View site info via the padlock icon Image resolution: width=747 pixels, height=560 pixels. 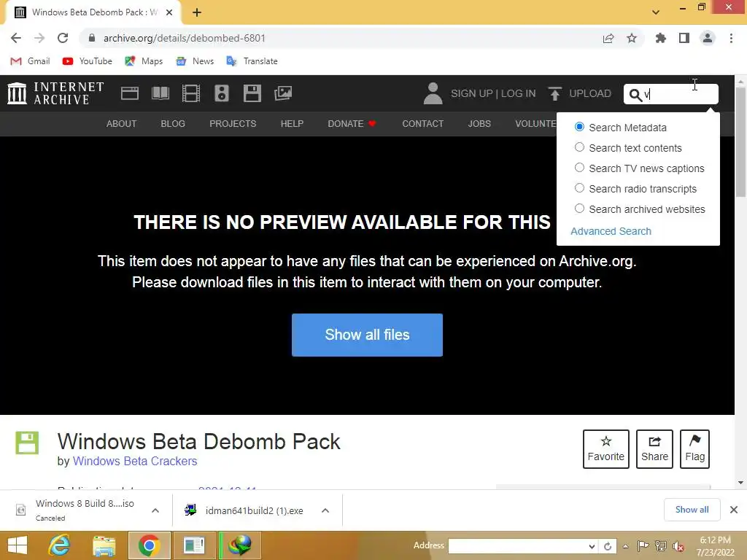[92, 38]
